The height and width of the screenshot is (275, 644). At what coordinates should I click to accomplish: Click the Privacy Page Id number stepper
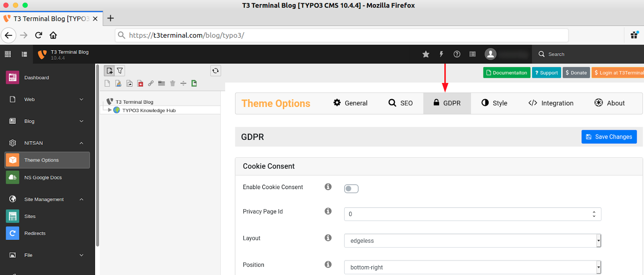[x=594, y=214]
